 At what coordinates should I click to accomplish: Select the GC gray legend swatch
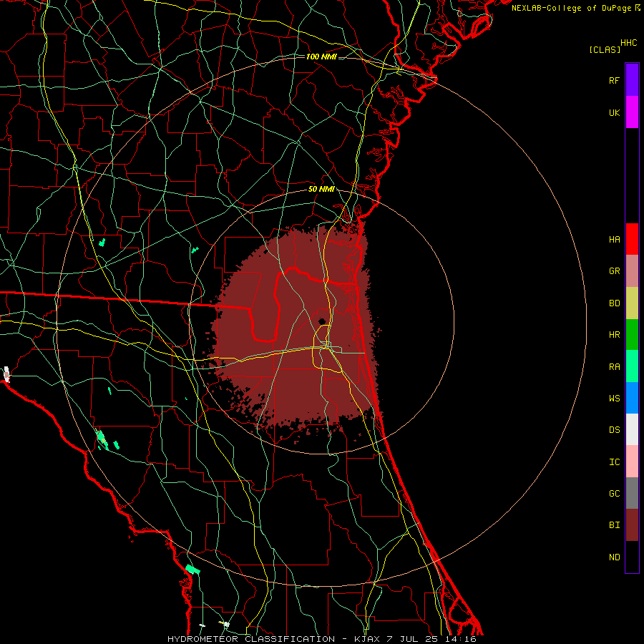(632, 493)
